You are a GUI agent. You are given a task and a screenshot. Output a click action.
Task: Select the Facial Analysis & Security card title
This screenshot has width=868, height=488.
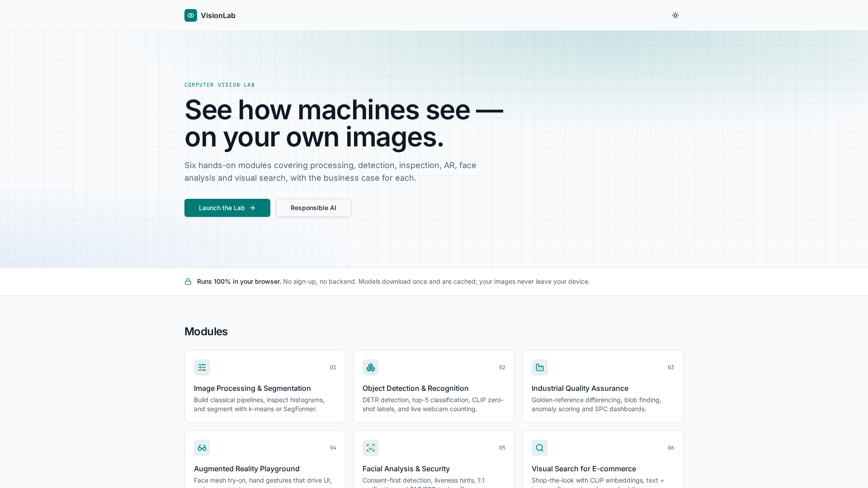406,469
